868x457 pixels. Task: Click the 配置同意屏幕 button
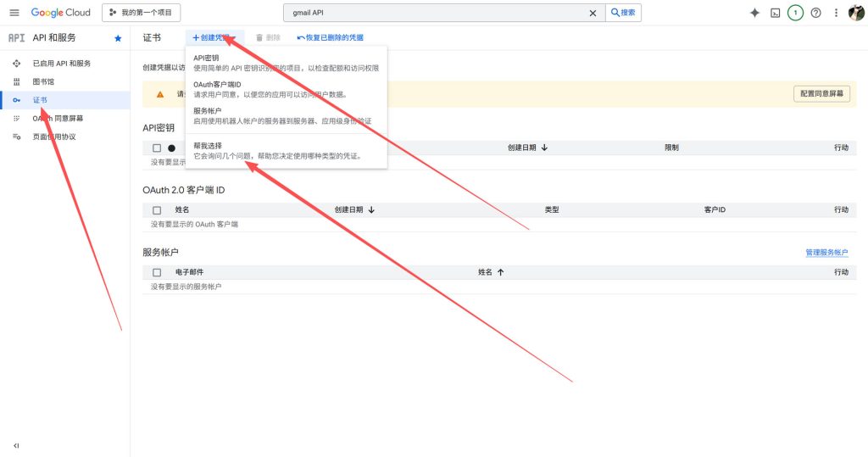[821, 94]
